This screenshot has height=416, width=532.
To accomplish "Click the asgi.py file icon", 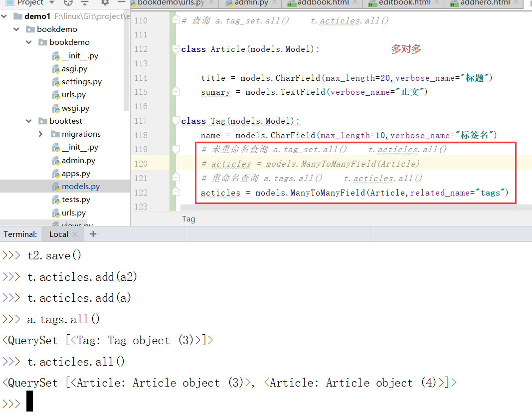I will 56,69.
